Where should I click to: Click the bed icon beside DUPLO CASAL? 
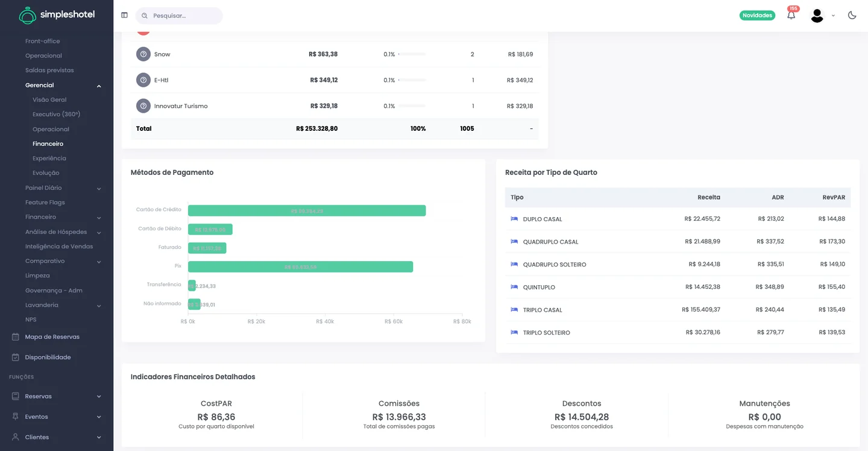514,219
